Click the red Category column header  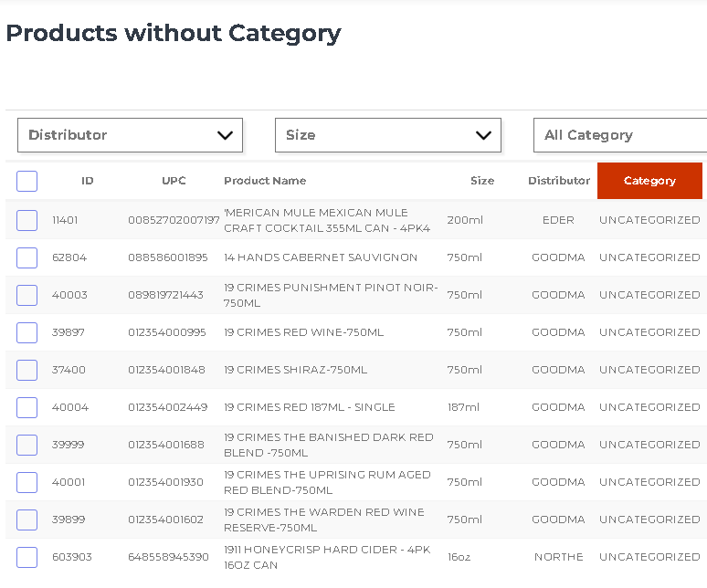tap(649, 181)
